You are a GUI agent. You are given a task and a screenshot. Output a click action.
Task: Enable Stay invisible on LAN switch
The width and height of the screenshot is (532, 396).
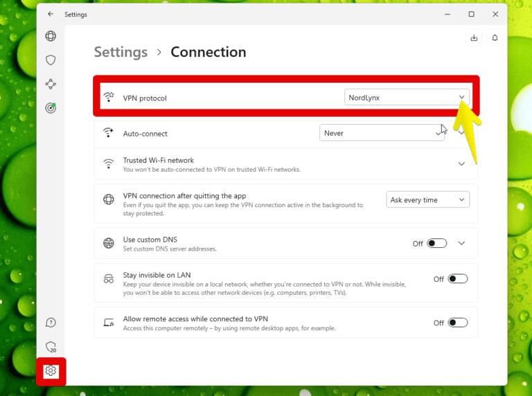[x=457, y=279]
